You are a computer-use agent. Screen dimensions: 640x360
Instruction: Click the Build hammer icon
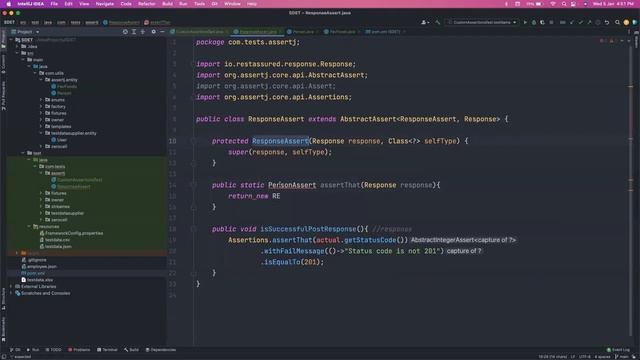(x=438, y=22)
